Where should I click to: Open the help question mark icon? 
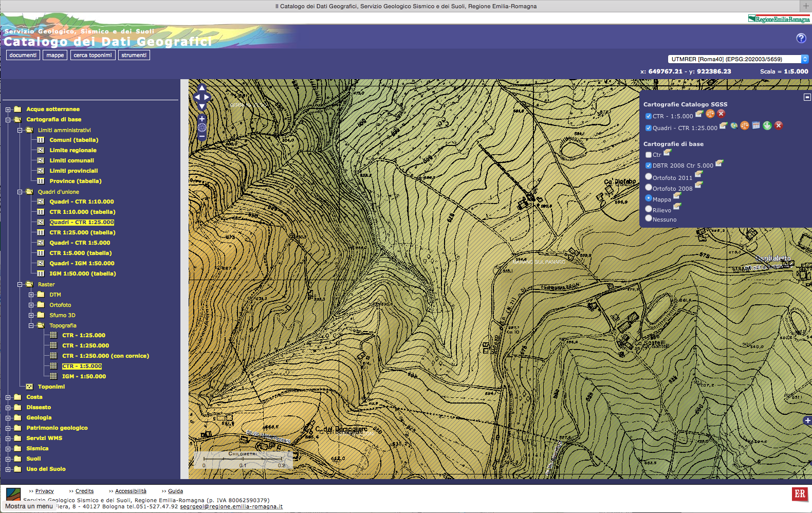(801, 38)
